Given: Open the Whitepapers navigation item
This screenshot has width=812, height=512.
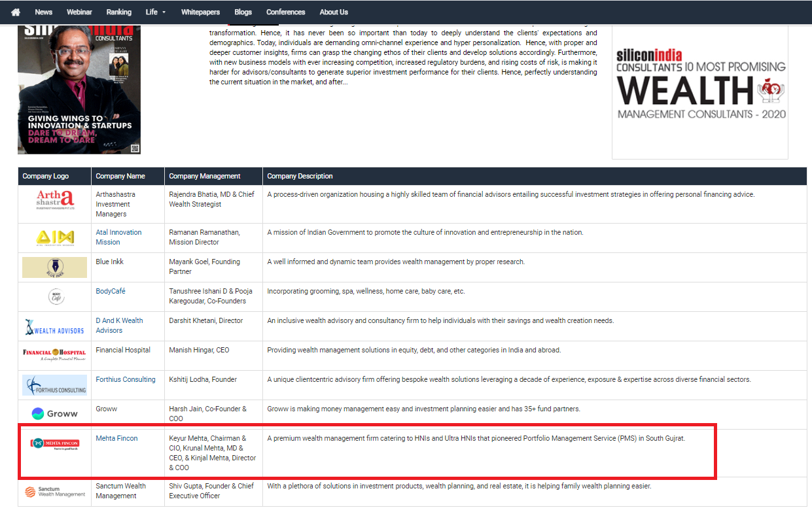Looking at the screenshot, I should (200, 12).
